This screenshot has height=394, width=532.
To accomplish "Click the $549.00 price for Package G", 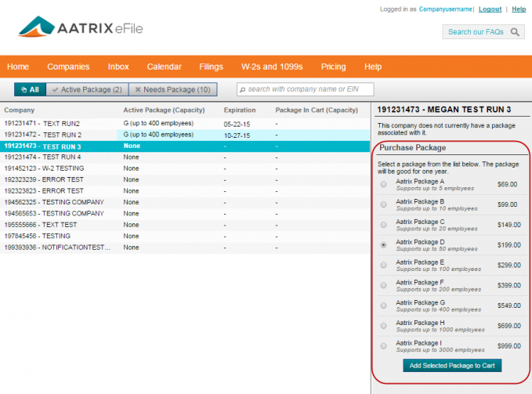I will point(509,305).
